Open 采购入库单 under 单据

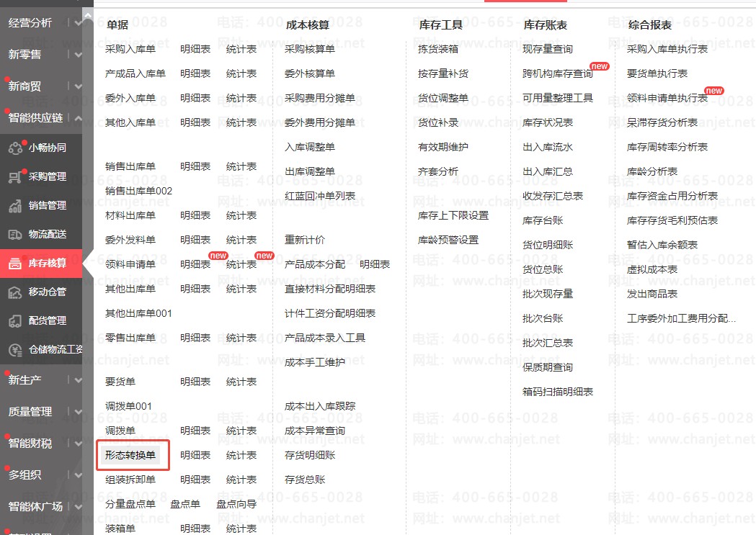pyautogui.click(x=130, y=50)
